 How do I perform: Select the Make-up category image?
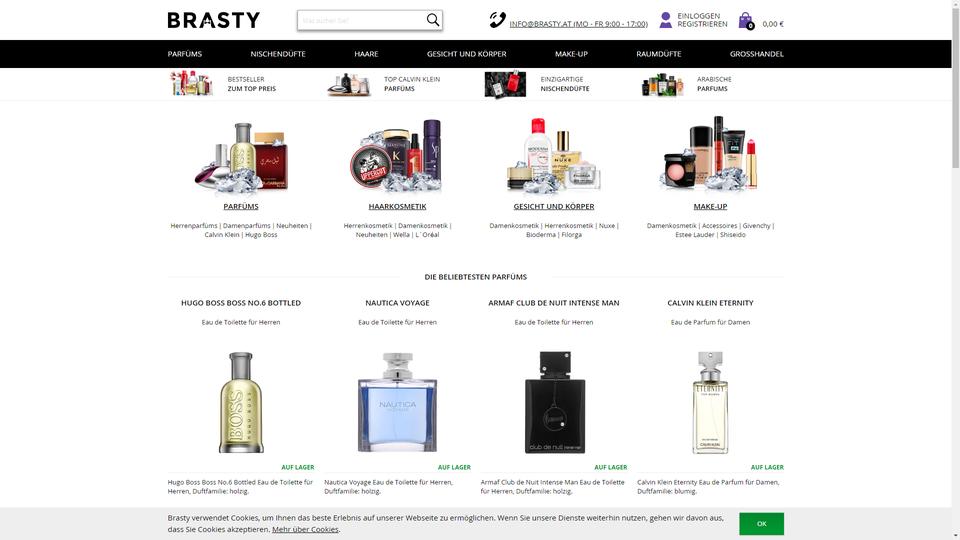(x=710, y=154)
